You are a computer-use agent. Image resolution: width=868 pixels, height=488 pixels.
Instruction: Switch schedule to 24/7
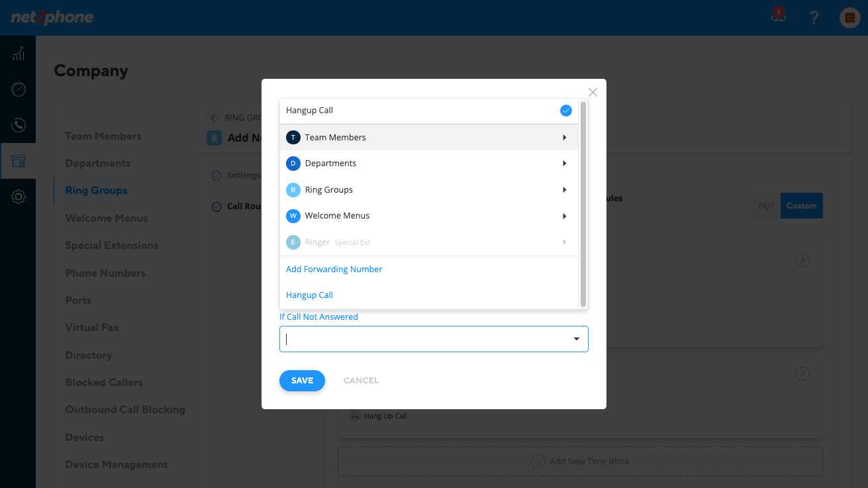(x=766, y=206)
